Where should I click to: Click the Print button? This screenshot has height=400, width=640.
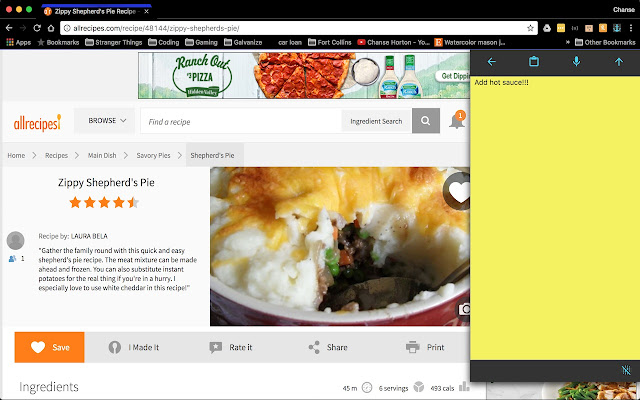(425, 347)
